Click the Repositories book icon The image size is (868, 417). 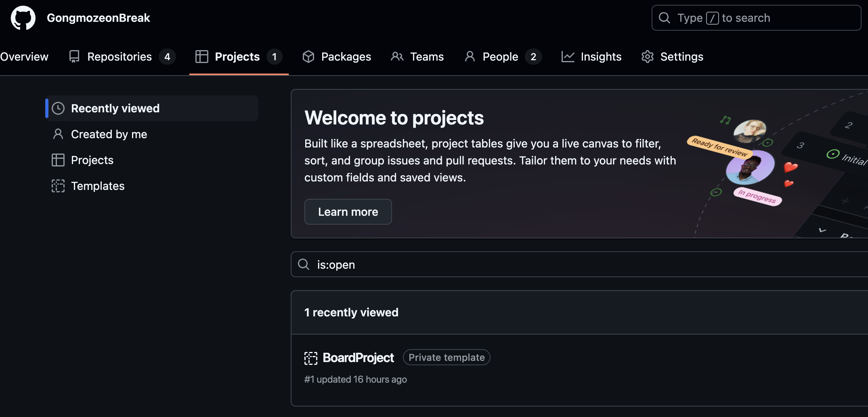(74, 57)
